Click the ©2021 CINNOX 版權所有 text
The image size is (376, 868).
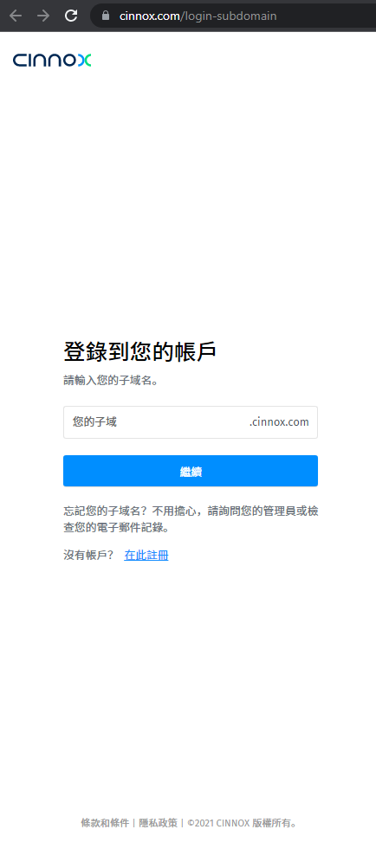(x=243, y=823)
